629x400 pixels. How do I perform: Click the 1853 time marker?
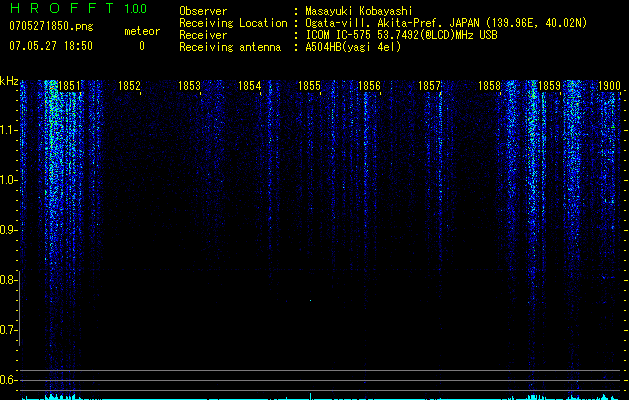pyautogui.click(x=189, y=86)
